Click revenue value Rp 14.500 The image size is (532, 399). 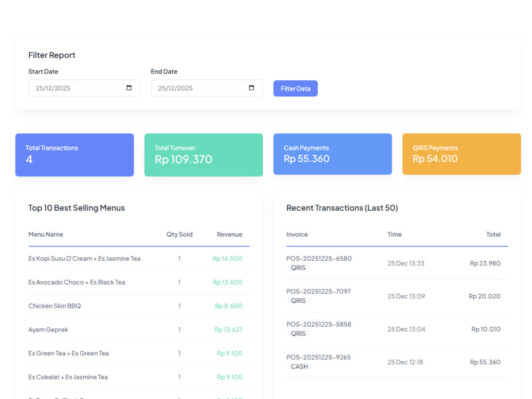(x=227, y=259)
